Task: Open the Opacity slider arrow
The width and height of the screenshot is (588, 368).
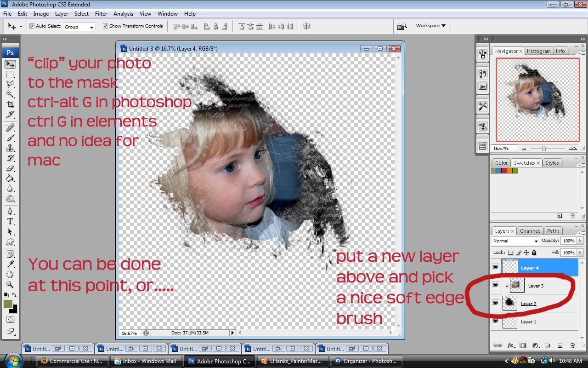Action: pos(580,241)
